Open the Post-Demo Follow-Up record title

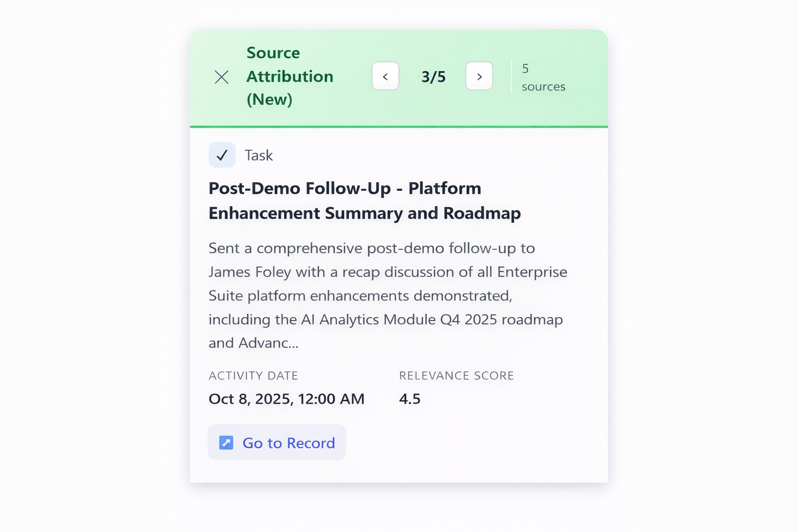coord(364,201)
